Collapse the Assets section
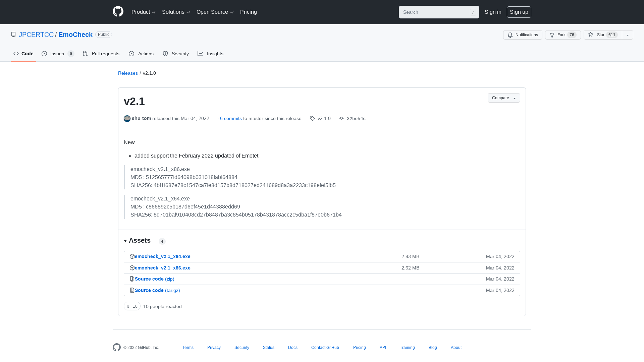Viewport: 644px width, 362px height. [137, 241]
